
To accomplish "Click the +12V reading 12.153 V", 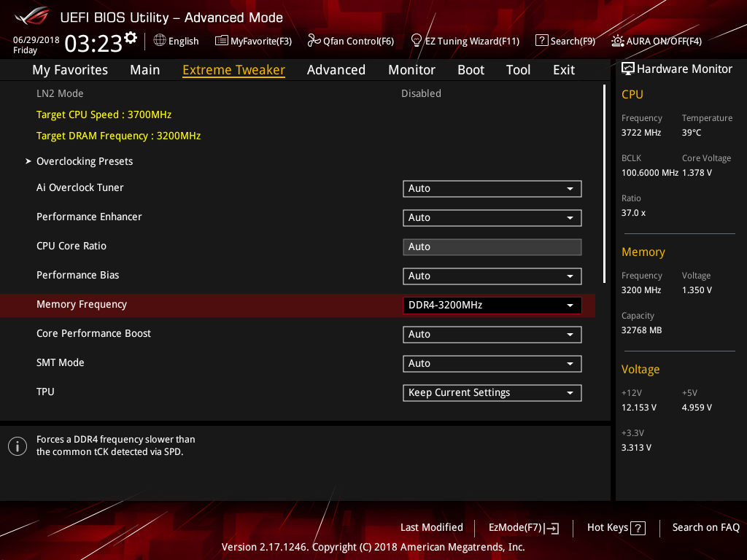I will pos(639,407).
